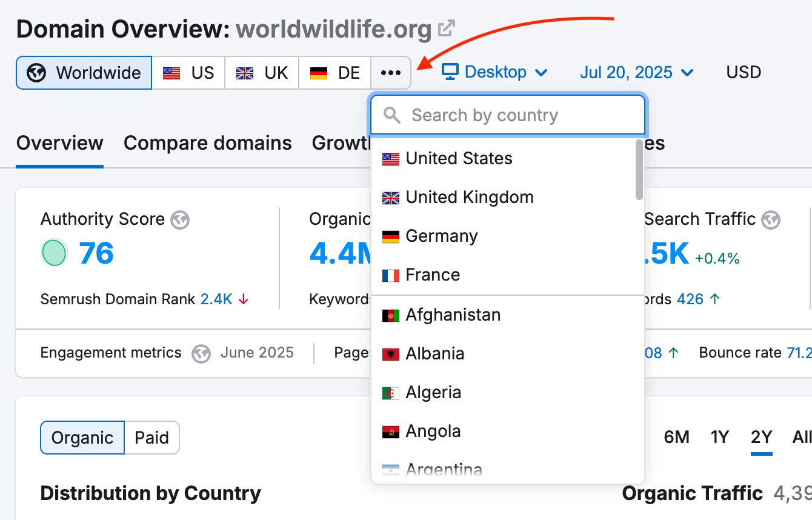Image resolution: width=812 pixels, height=520 pixels.
Task: Click the globe icon next to Authority Score
Action: (x=180, y=219)
